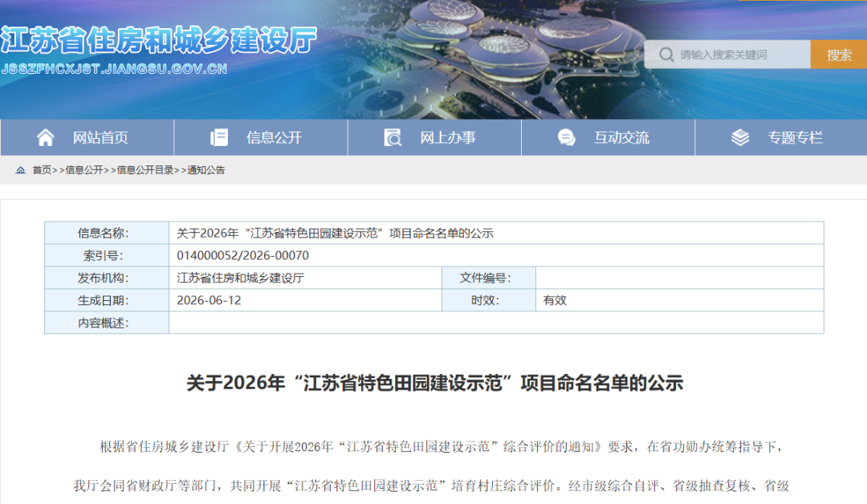Viewport: 867px width, 504px height.
Task: Click the home icon in navigation bar
Action: (45, 137)
